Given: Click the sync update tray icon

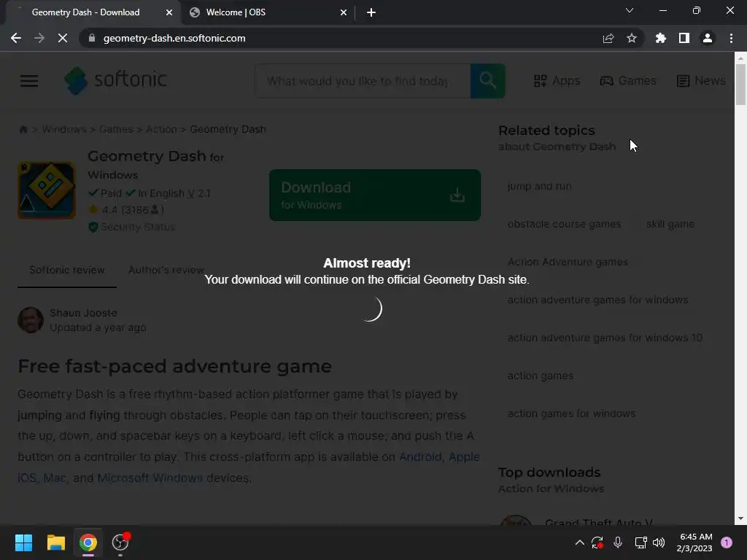Looking at the screenshot, I should coord(597,542).
